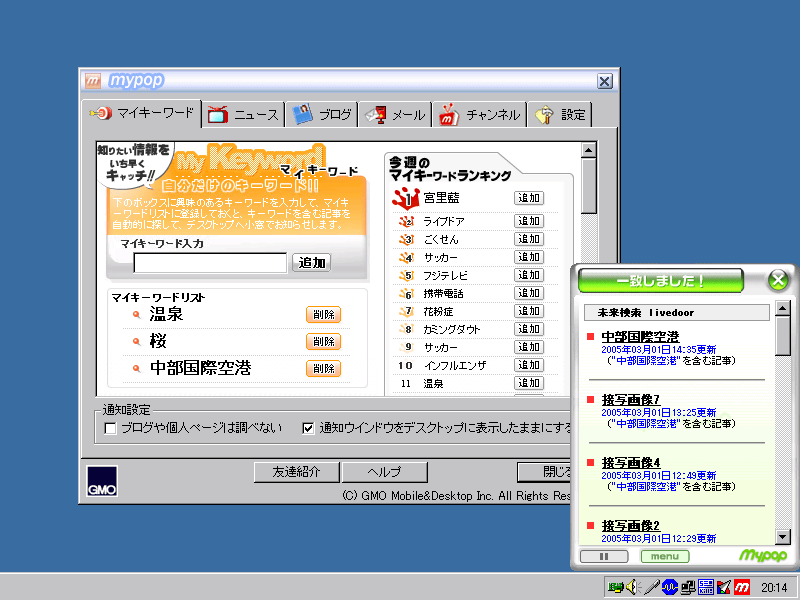Open 接写画像2 article link
The height and width of the screenshot is (600, 800).
[631, 526]
